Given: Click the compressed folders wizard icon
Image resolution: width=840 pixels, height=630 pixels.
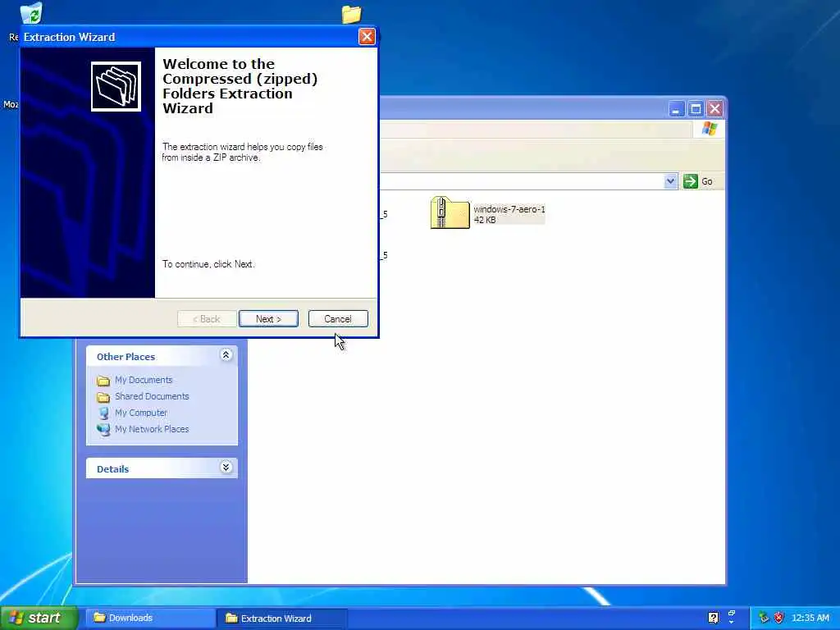Looking at the screenshot, I should [x=116, y=86].
